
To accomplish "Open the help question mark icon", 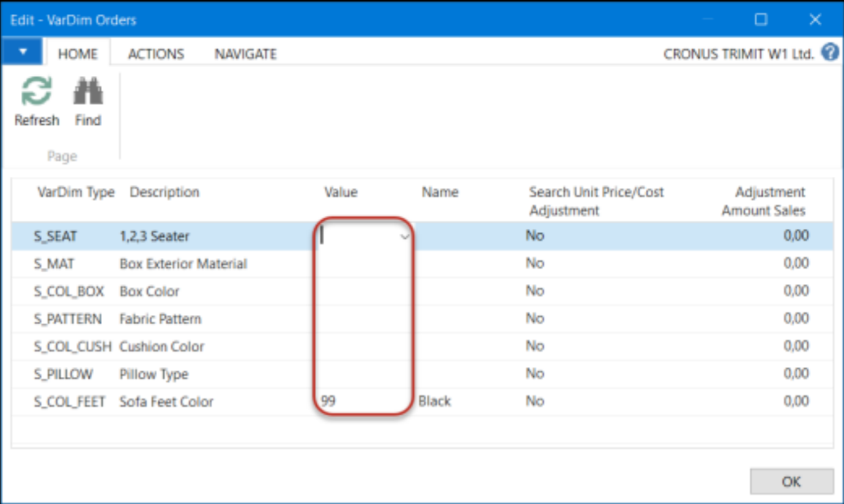I will pos(830,53).
